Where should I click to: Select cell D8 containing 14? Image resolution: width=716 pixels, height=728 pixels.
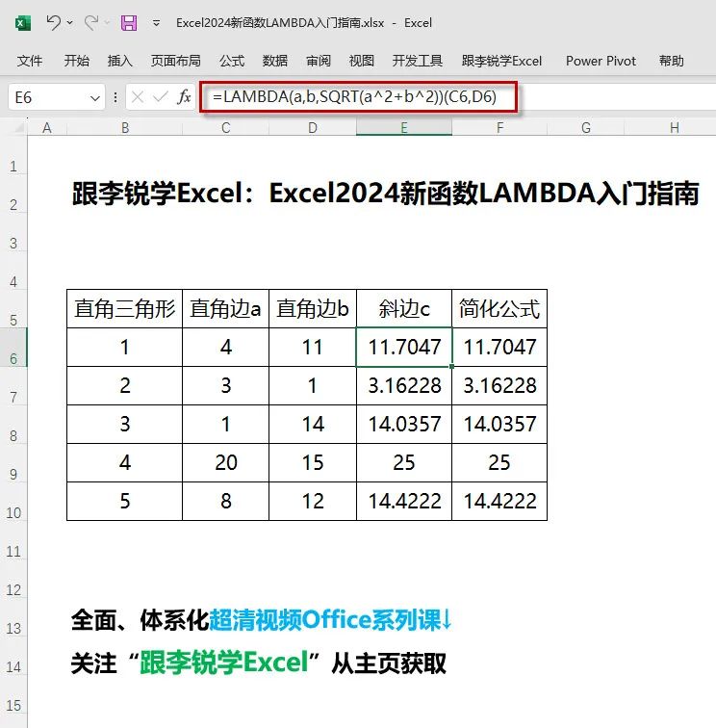pyautogui.click(x=313, y=425)
